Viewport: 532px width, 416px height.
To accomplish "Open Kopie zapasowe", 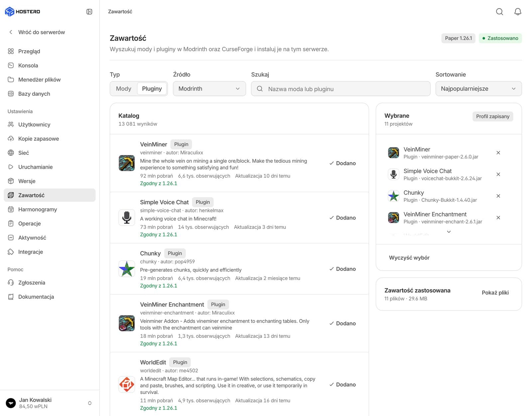I will tap(50, 139).
